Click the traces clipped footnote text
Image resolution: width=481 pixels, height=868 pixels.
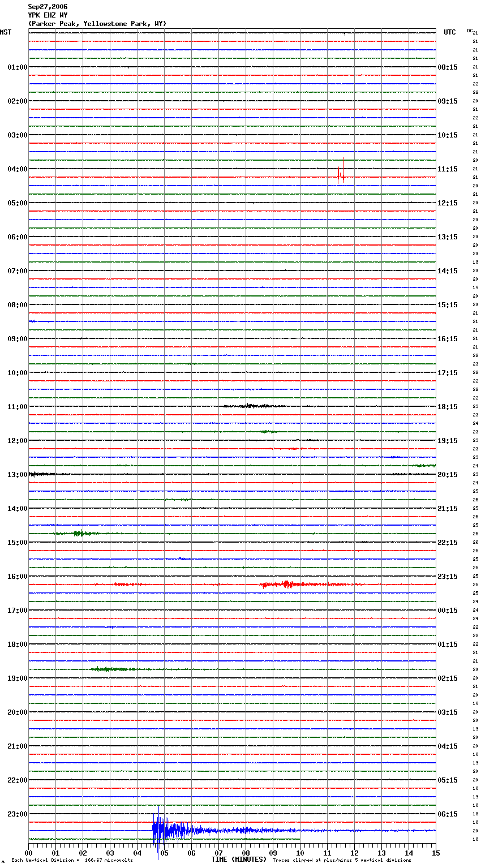(342, 861)
